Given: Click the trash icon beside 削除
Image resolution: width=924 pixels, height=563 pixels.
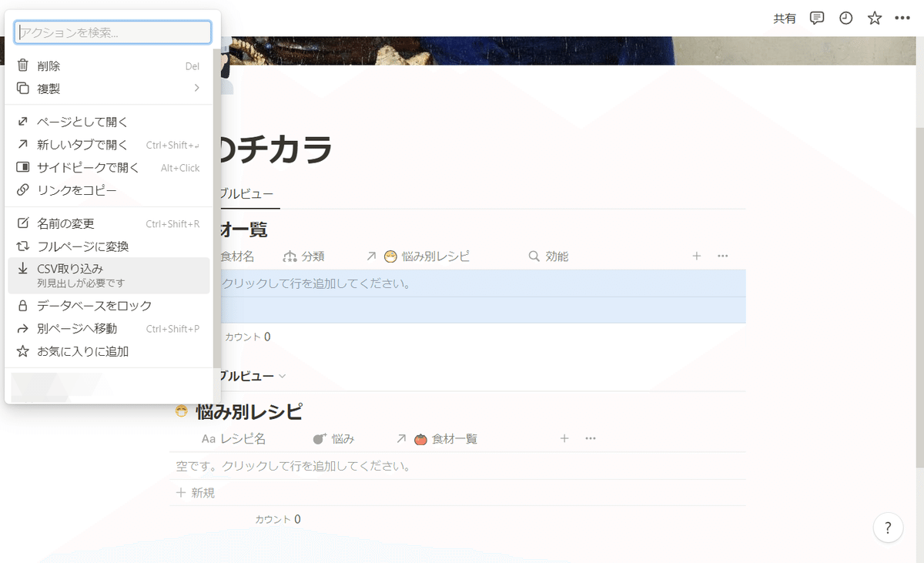Looking at the screenshot, I should click(23, 66).
